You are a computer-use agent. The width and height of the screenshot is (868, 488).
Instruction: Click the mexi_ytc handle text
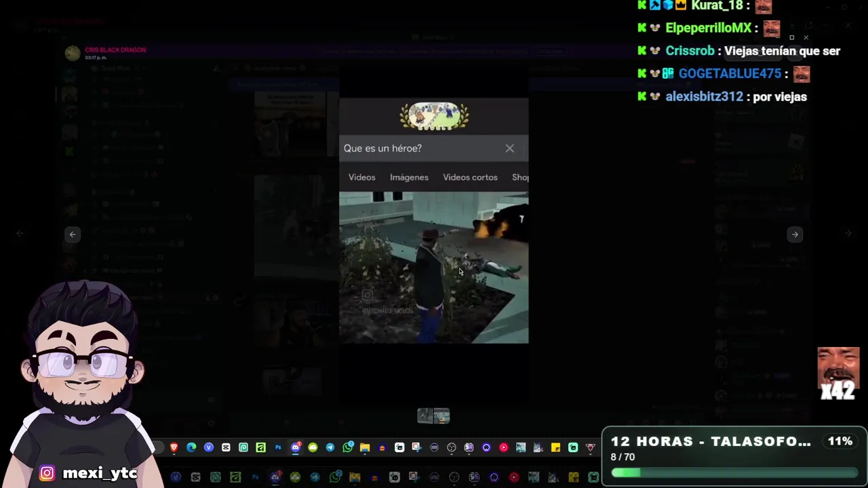[100, 473]
